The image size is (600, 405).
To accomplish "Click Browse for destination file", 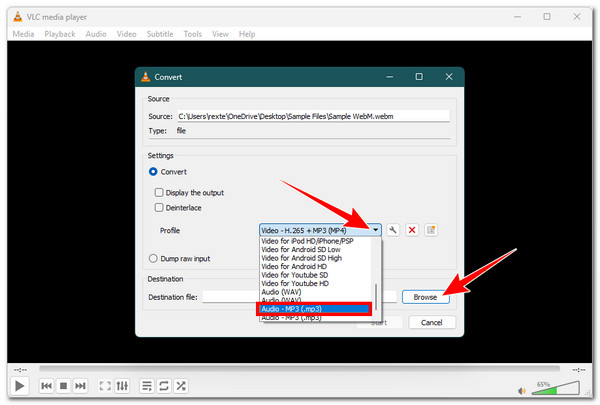I will click(x=426, y=297).
